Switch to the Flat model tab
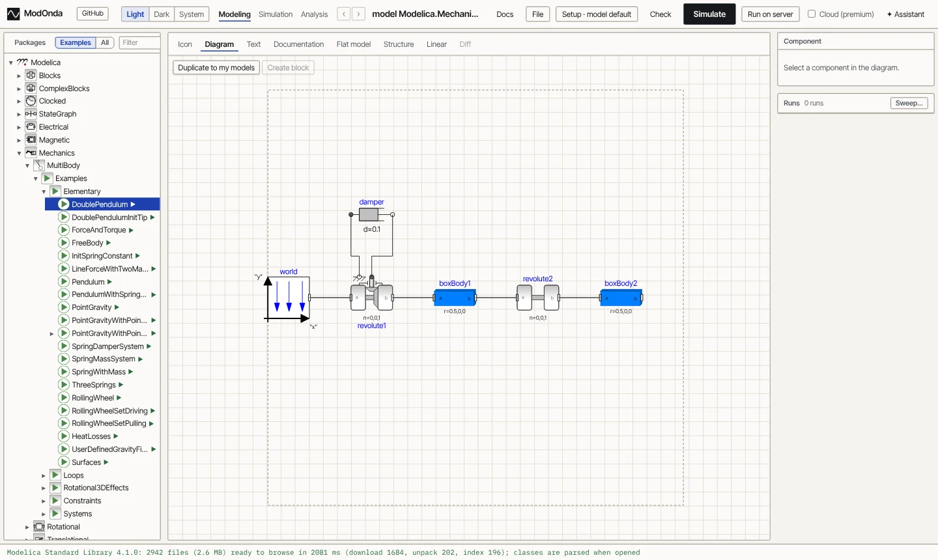Screen dimensions: 938x560 [x=354, y=44]
